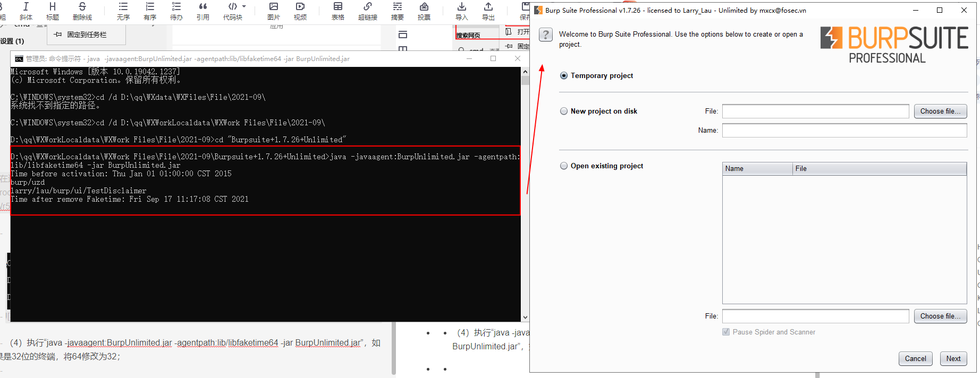Click the existing project File input field
The height and width of the screenshot is (378, 980).
(x=816, y=316)
